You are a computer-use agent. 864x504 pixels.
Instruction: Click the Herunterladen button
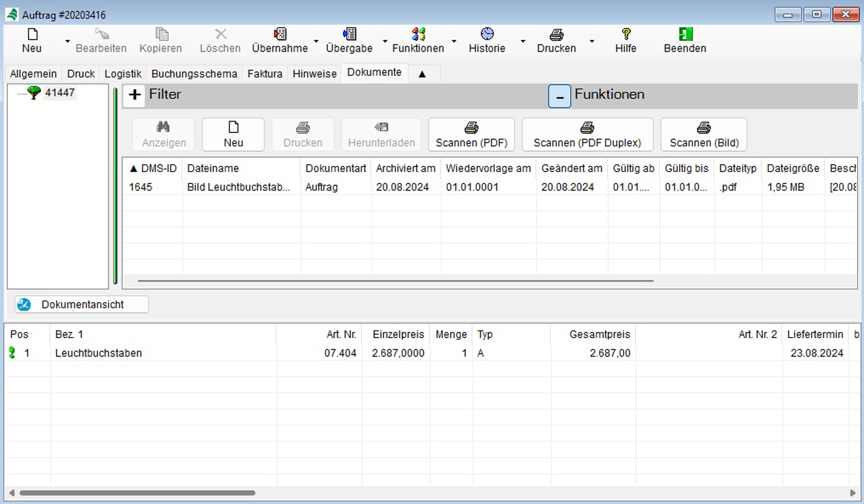(x=381, y=134)
